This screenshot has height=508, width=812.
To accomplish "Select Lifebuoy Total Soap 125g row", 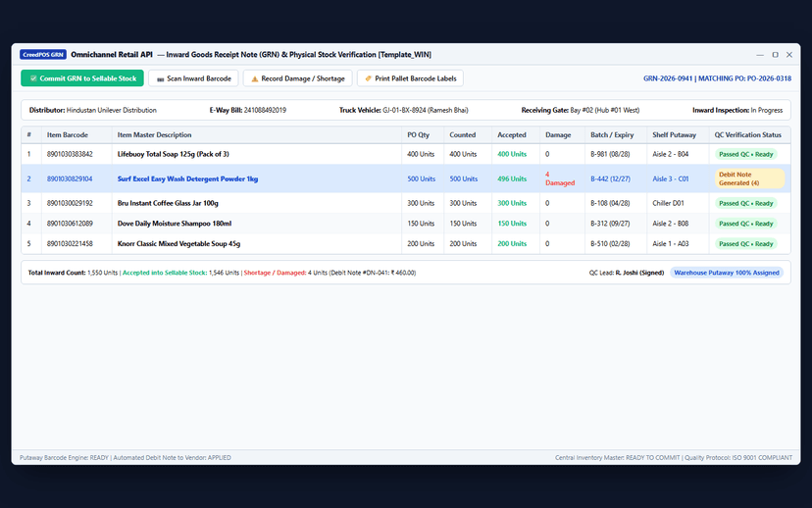I will click(406, 154).
